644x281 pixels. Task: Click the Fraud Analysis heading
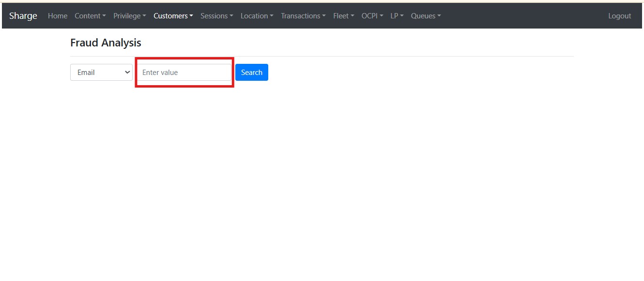pyautogui.click(x=106, y=43)
